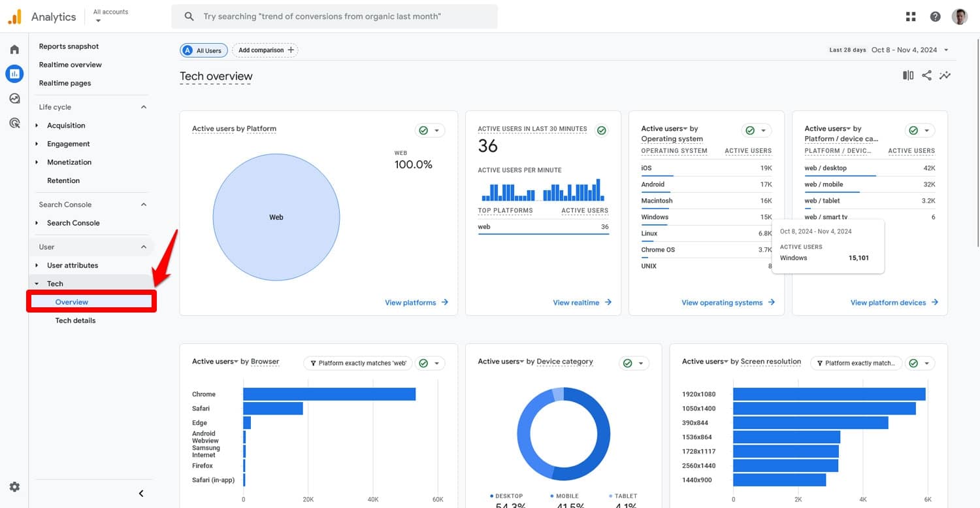
Task: Select the Reports icon in the left rail
Action: (14, 73)
